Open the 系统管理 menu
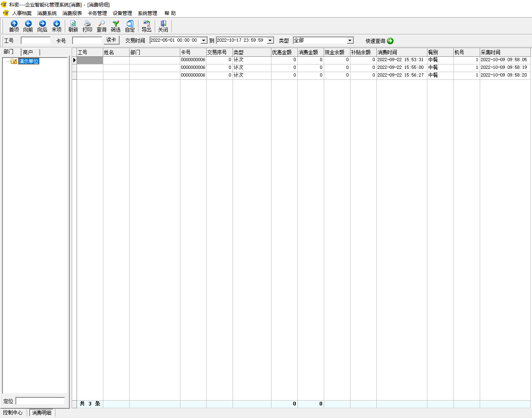 tap(147, 13)
